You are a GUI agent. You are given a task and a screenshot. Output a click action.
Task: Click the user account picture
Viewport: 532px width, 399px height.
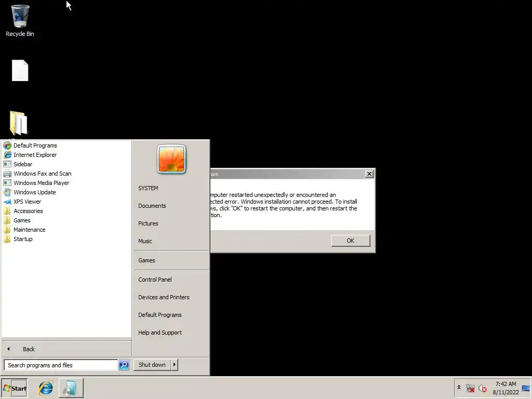[171, 159]
